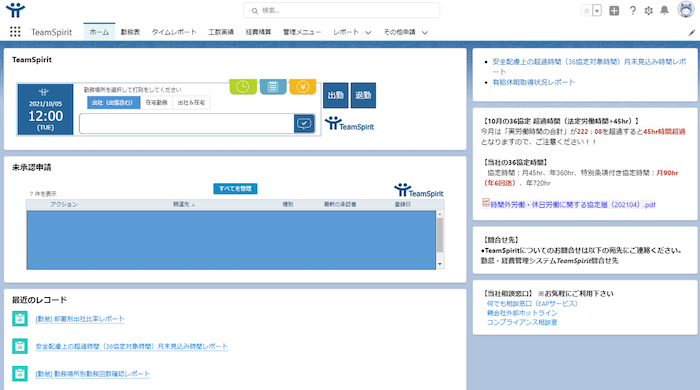Click the 未承認申請 list scrollbar thumb
Viewport: 700px width, 390px height.
click(440, 236)
